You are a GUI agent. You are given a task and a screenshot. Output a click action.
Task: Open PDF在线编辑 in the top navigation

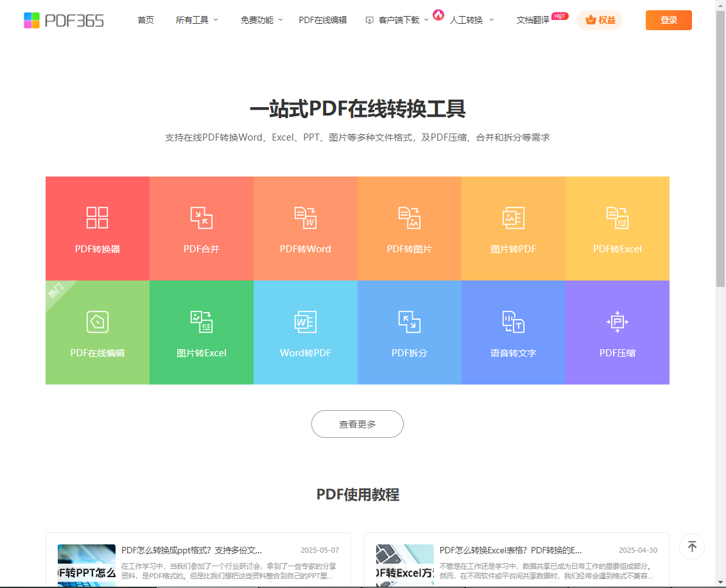[x=323, y=20]
